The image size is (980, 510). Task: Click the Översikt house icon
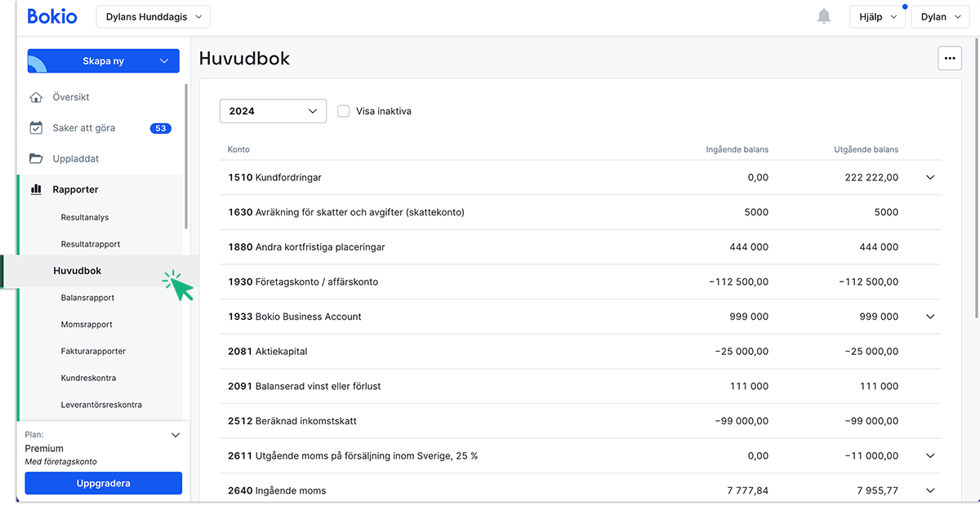point(36,97)
